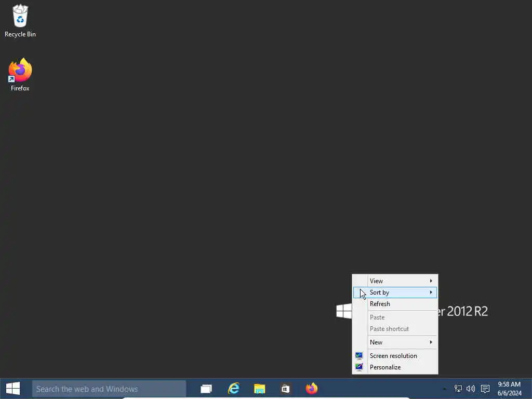Launch Firefox from the taskbar
Image resolution: width=532 pixels, height=399 pixels.
click(x=312, y=389)
